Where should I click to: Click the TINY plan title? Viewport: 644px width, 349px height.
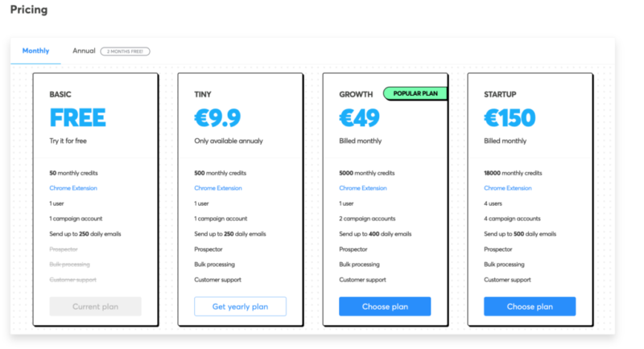(203, 94)
